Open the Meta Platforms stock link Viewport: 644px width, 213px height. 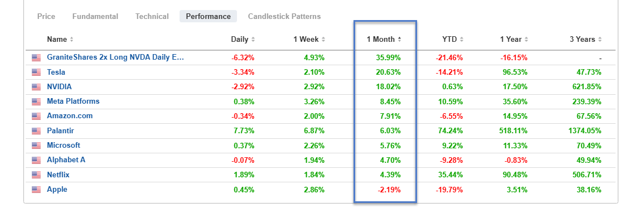coord(73,101)
